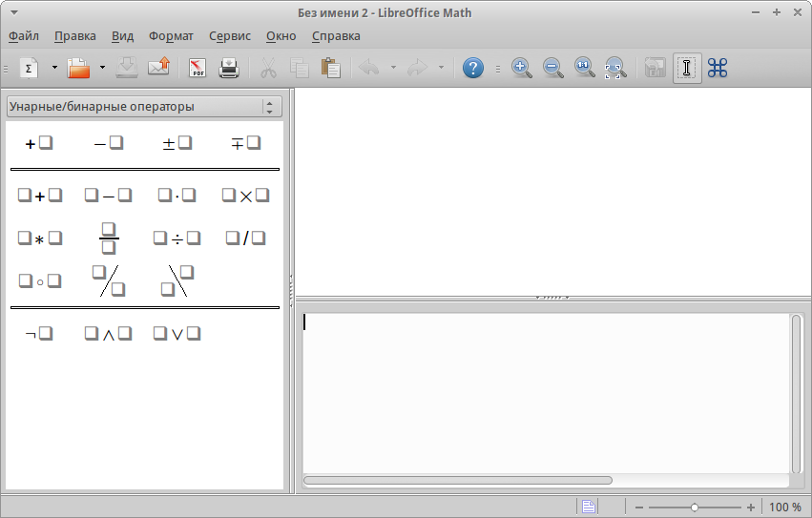Expand the Open file dropdown arrow
This screenshot has height=518, width=812.
pyautogui.click(x=102, y=68)
